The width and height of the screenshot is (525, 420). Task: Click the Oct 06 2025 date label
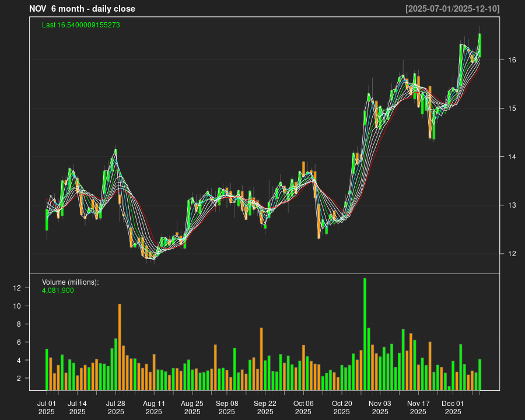point(303,407)
